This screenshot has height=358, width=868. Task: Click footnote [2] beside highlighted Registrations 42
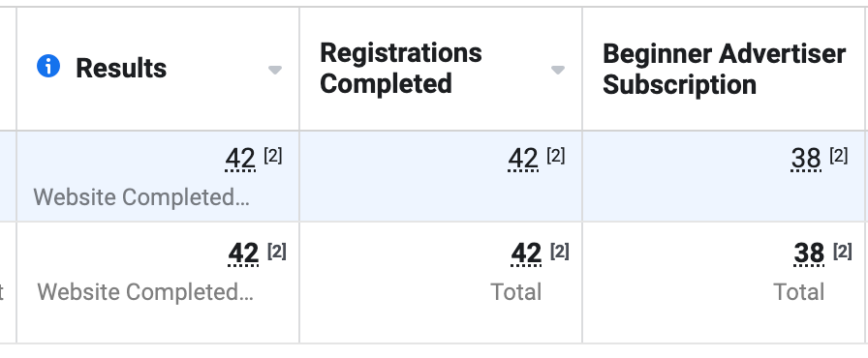(556, 156)
